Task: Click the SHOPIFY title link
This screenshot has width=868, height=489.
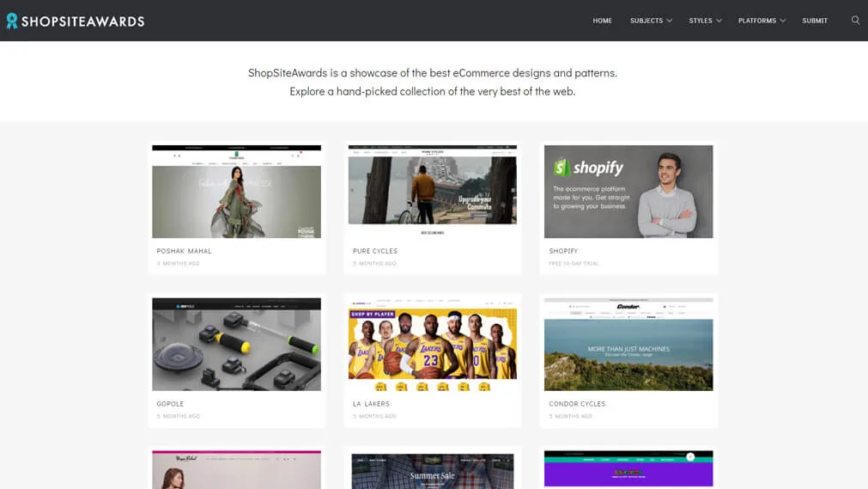Action: [563, 251]
